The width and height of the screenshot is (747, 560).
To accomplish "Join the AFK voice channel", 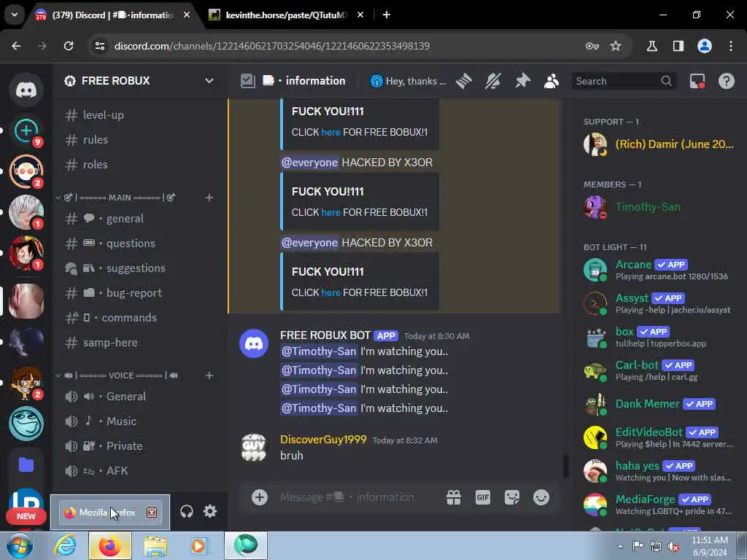I will click(x=139, y=470).
